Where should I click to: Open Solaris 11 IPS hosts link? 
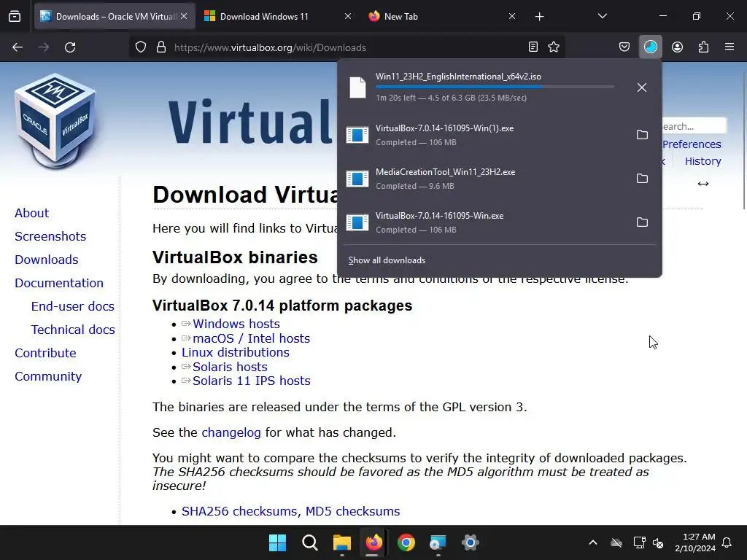tap(251, 381)
